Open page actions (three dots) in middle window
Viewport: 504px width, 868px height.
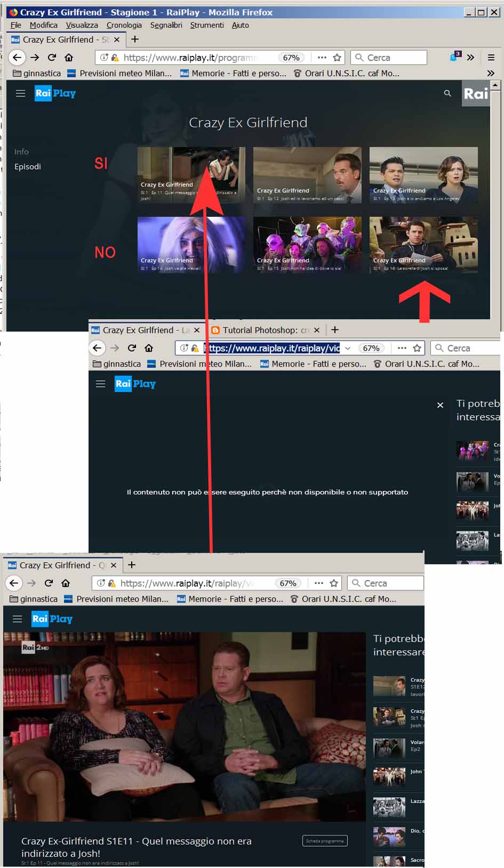point(402,348)
